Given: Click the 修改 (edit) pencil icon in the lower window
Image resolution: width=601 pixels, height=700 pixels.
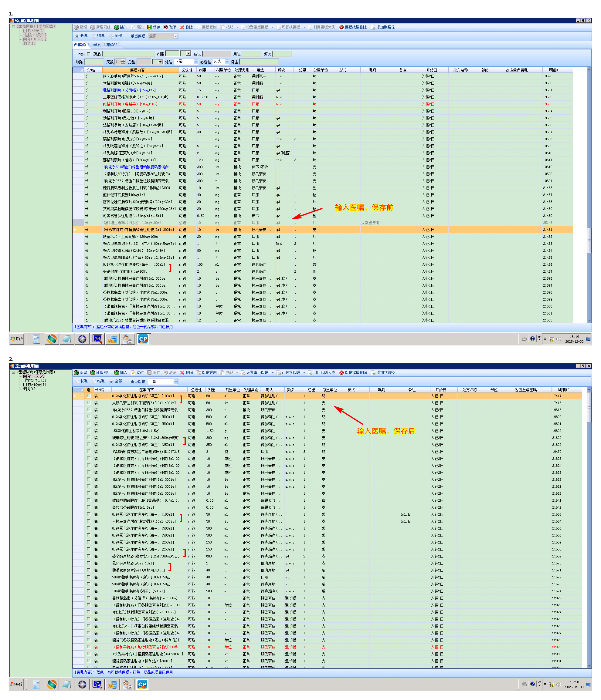Looking at the screenshot, I should click(x=133, y=373).
